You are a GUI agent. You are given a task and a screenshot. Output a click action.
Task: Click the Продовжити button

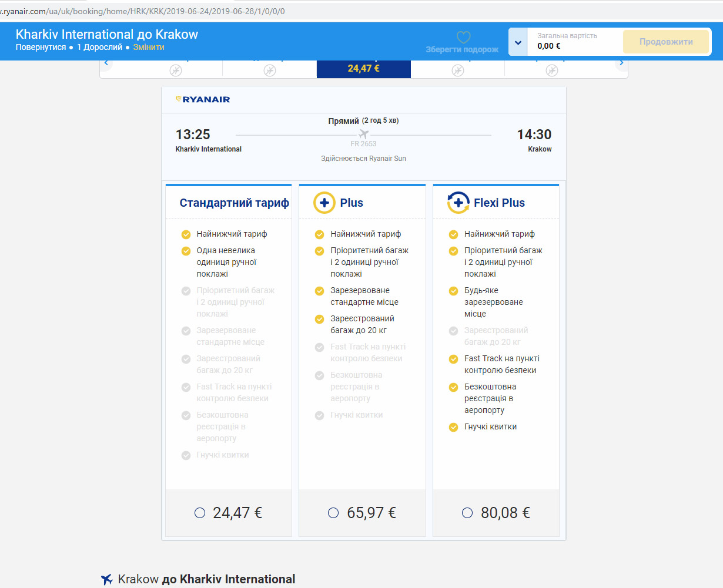click(x=666, y=42)
